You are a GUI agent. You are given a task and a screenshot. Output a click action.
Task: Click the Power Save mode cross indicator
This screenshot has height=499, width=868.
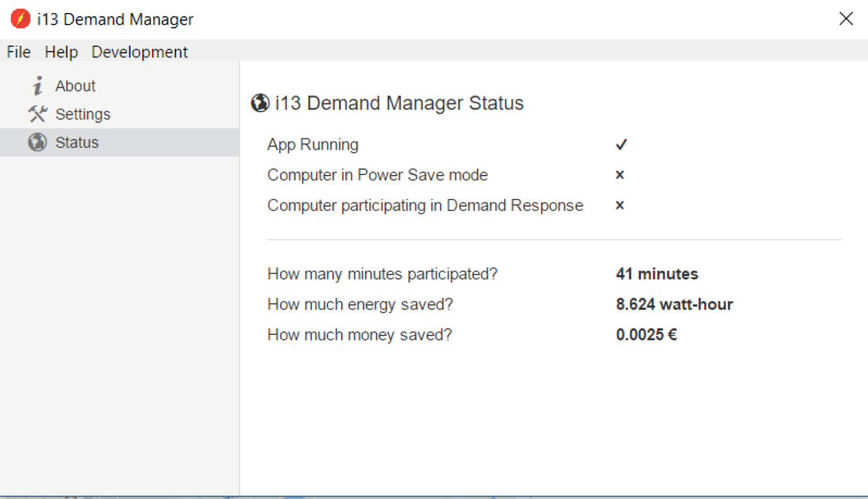pos(620,175)
